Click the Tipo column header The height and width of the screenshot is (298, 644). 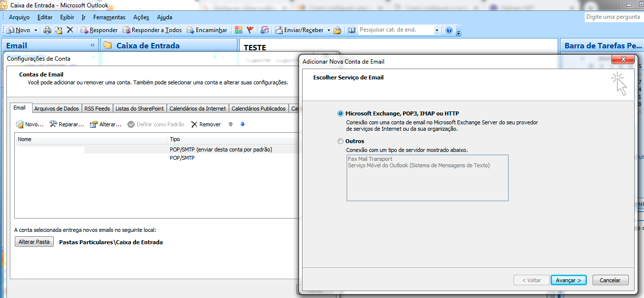[233, 139]
